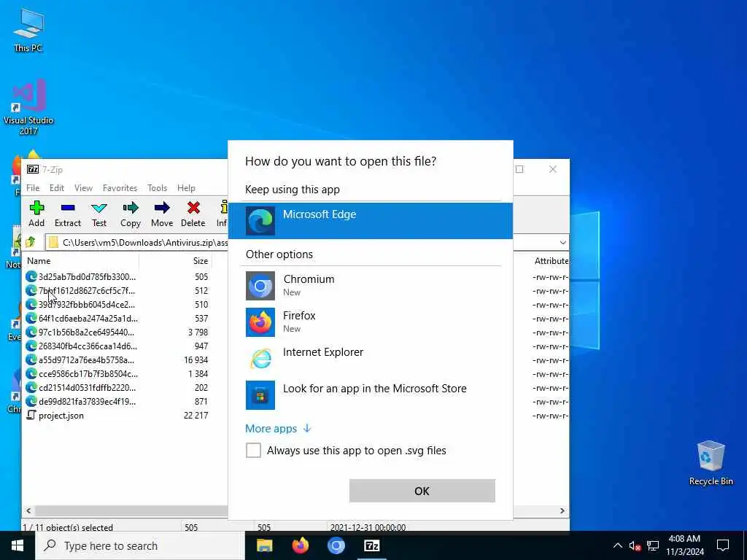The width and height of the screenshot is (747, 560).
Task: Open the Tools menu in 7-Zip
Action: tap(158, 188)
